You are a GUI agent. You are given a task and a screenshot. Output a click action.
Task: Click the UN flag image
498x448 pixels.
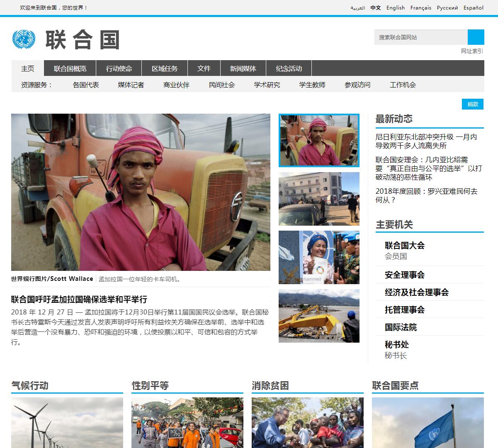(x=428, y=423)
